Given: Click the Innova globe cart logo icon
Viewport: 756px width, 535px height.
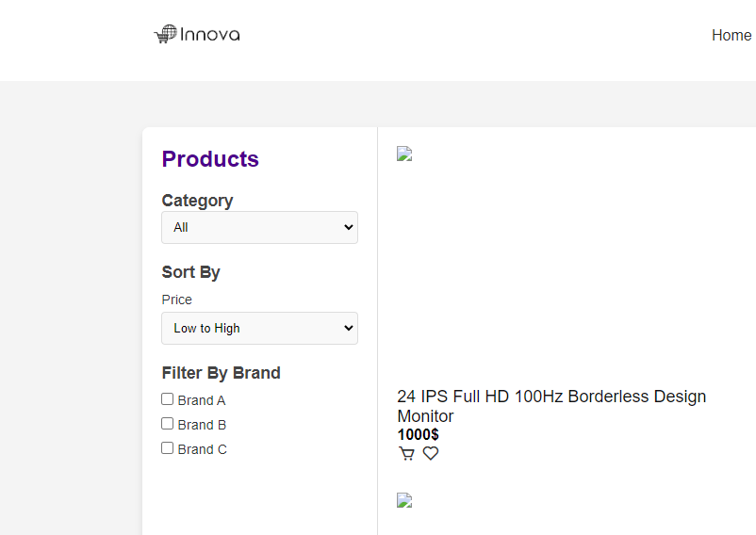Looking at the screenshot, I should (x=165, y=35).
